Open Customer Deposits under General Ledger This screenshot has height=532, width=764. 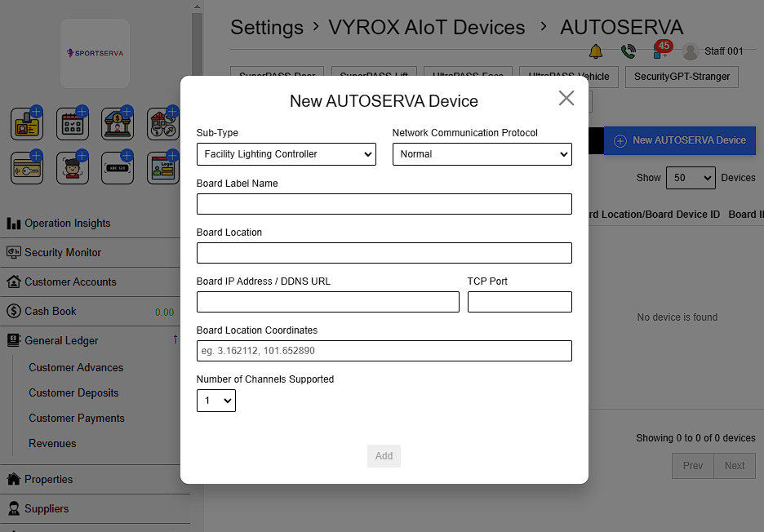[73, 393]
